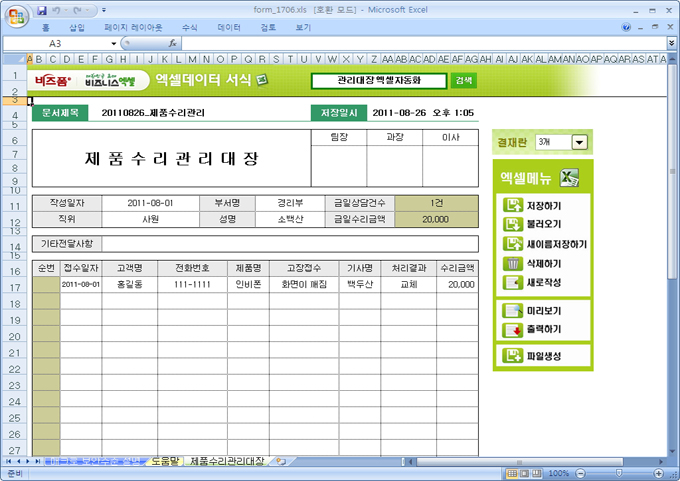The width and height of the screenshot is (680, 481).
Task: Click the 저장하기 save icon
Action: 513,205
